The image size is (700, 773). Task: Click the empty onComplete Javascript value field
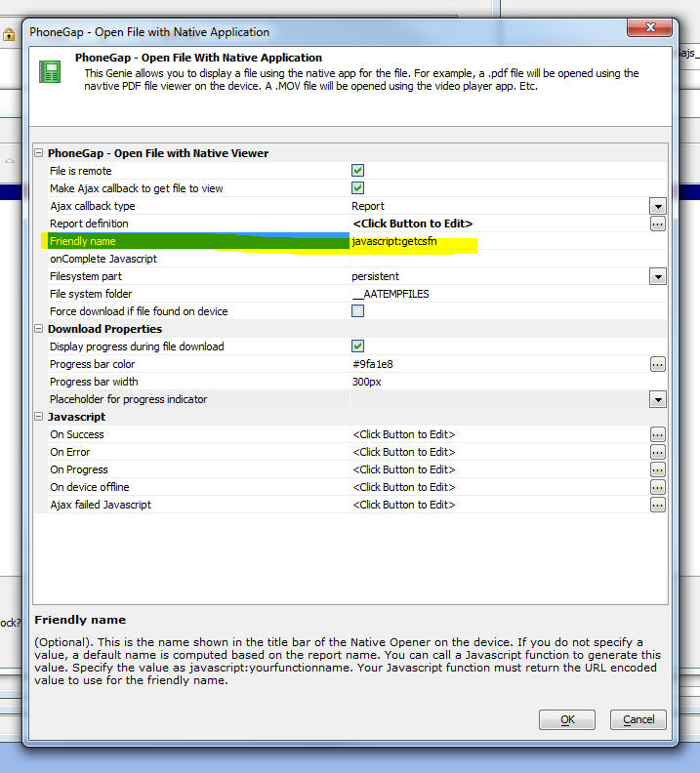click(508, 259)
